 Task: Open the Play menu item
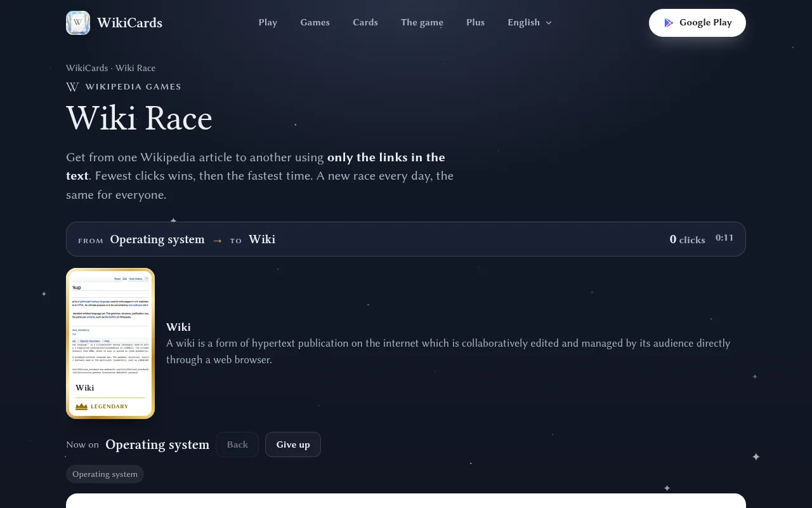pos(268,22)
